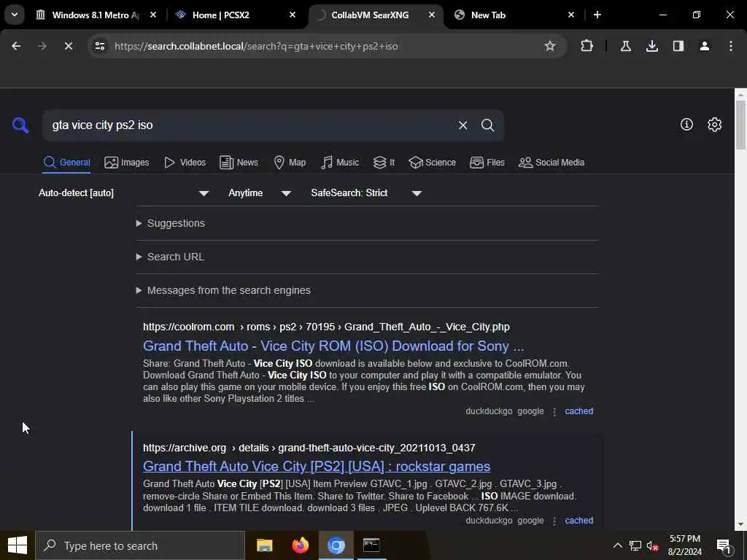Open the Downloads icon
This screenshot has width=747, height=560.
point(651,46)
